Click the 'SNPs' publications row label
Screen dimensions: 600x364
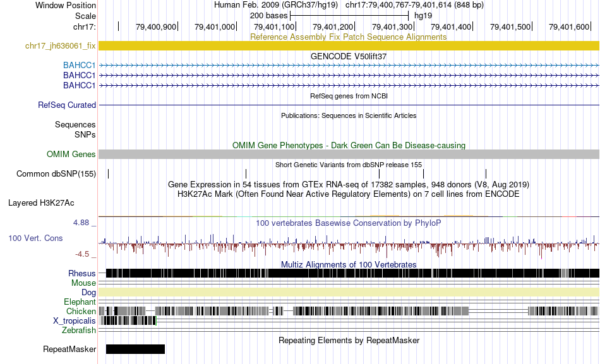click(85, 134)
